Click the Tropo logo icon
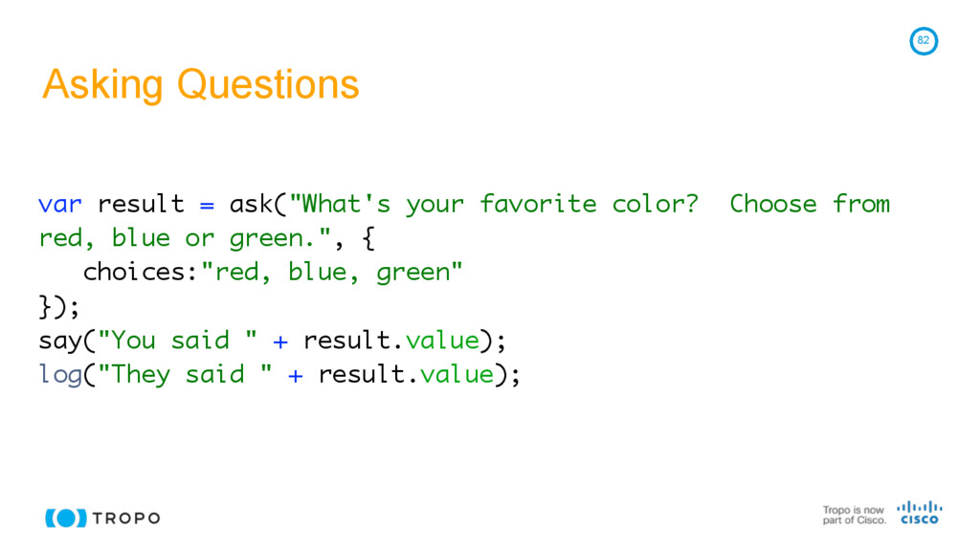 tap(66, 518)
